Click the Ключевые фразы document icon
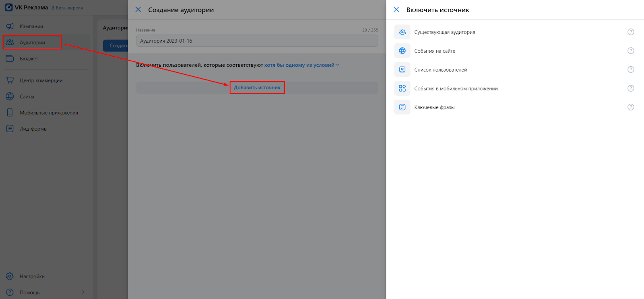 [x=402, y=107]
